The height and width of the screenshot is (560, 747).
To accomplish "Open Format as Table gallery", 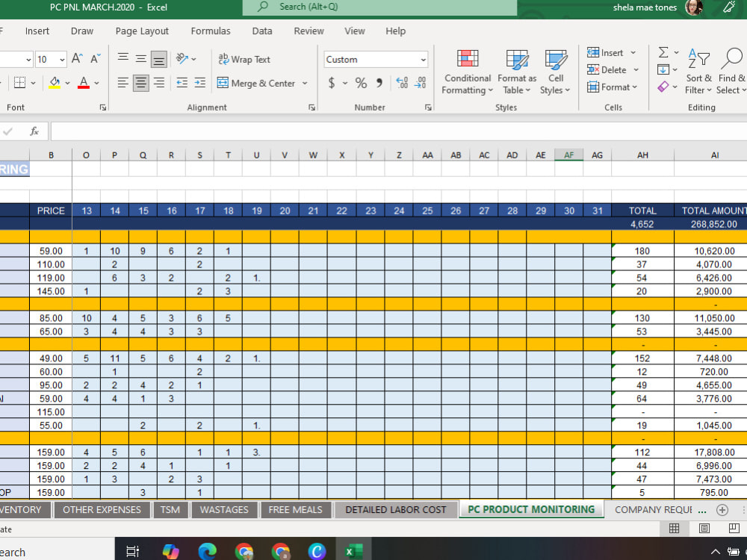I will (x=517, y=72).
